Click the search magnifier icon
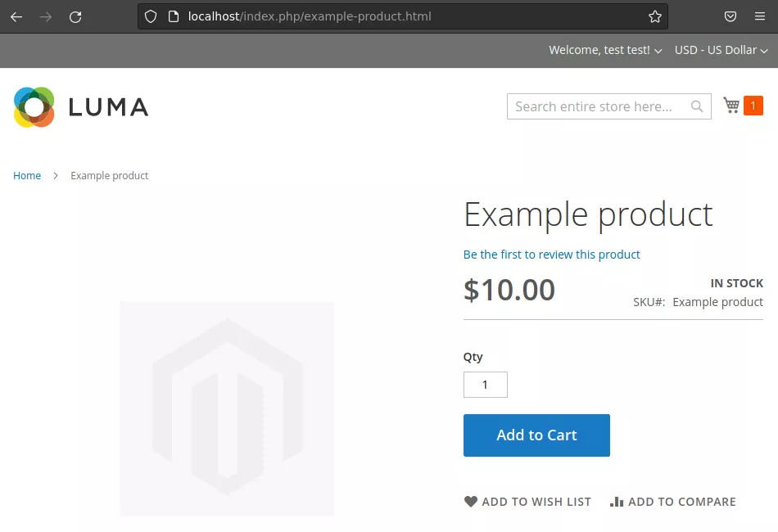Screen dimensions: 778x532 [x=697, y=106]
